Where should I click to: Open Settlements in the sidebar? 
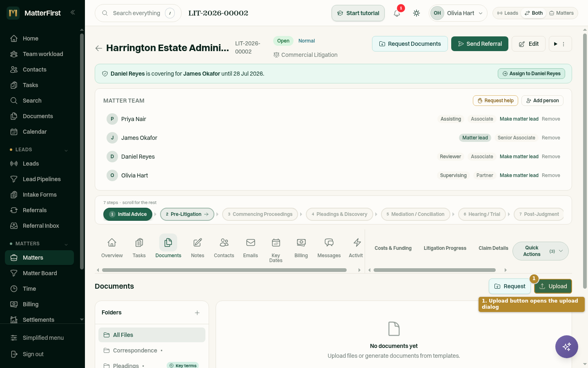pyautogui.click(x=39, y=320)
